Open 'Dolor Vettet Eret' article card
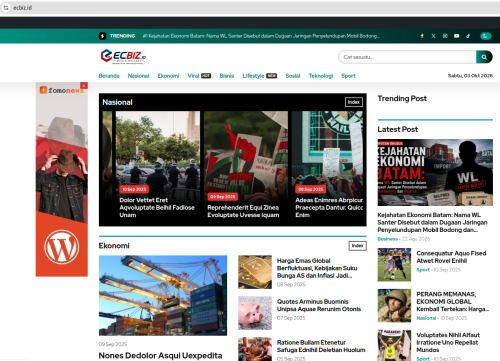Image resolution: width=500 pixels, height=361 pixels. point(157,207)
